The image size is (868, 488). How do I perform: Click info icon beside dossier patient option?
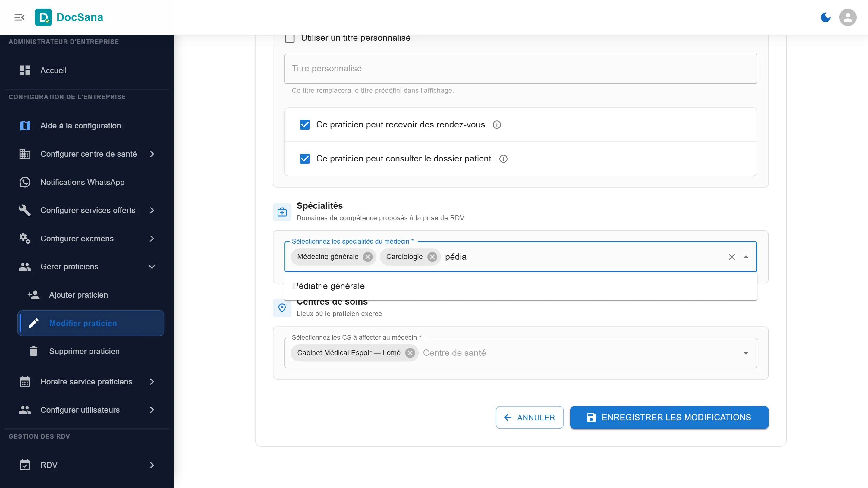point(503,159)
